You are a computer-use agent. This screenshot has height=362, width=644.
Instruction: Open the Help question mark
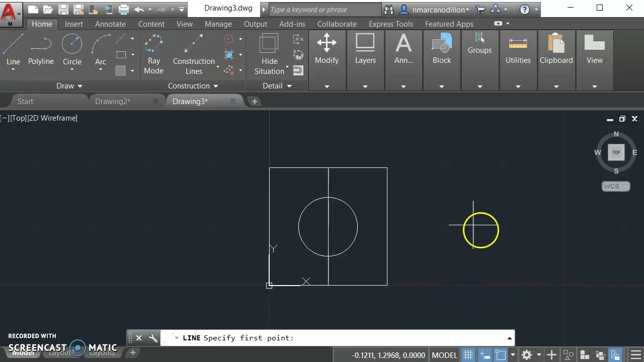[525, 9]
